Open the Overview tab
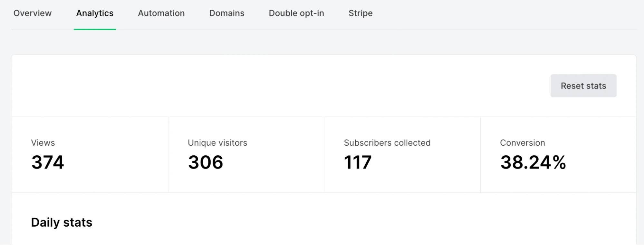 tap(33, 13)
